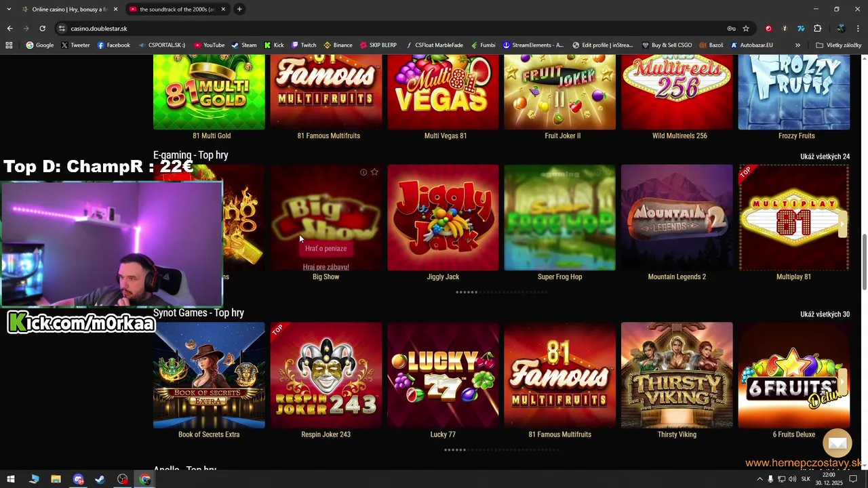Open the Autobazar.EU bookmark
The image size is (868, 488).
pos(752,45)
